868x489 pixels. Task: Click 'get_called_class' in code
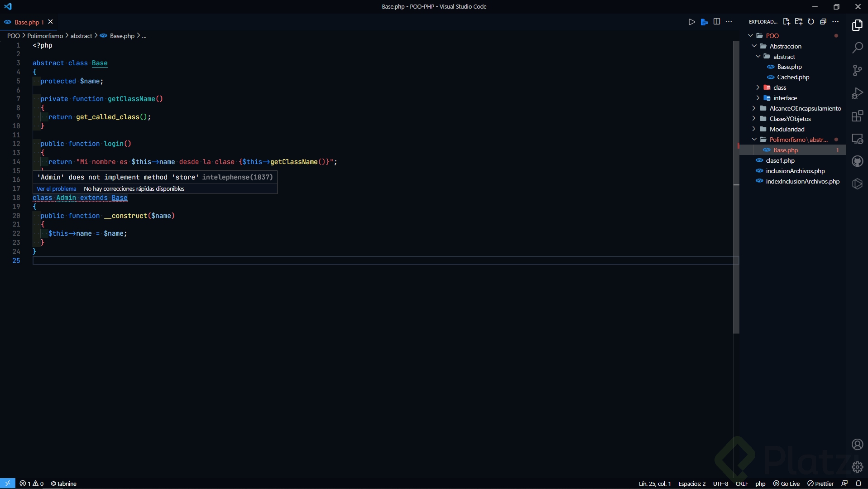click(x=108, y=117)
